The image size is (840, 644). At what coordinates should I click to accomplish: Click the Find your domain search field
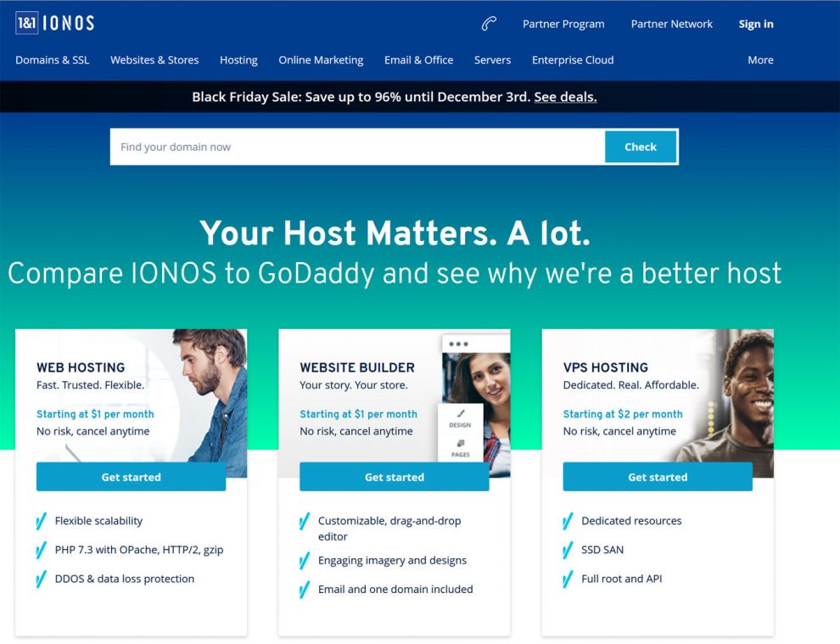pos(358,147)
